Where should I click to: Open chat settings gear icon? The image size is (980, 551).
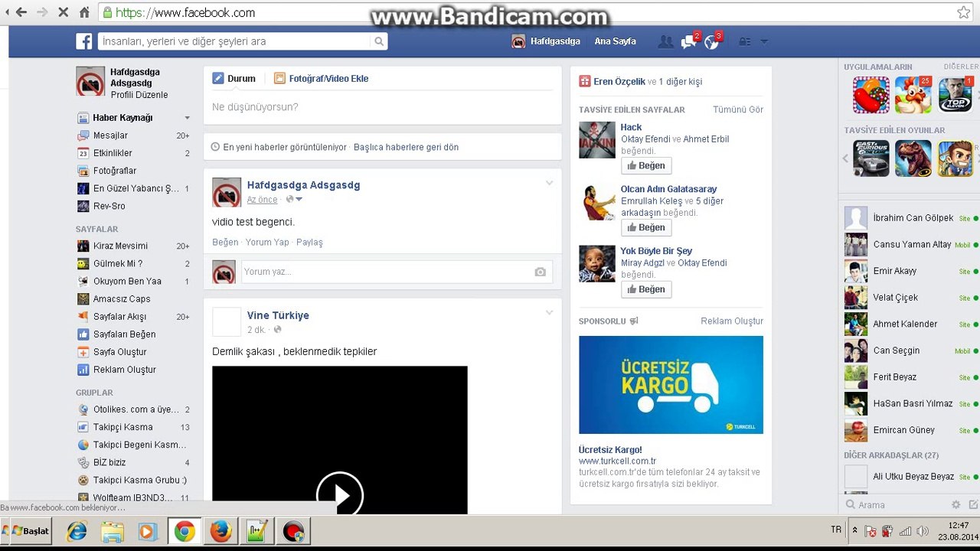tap(955, 505)
